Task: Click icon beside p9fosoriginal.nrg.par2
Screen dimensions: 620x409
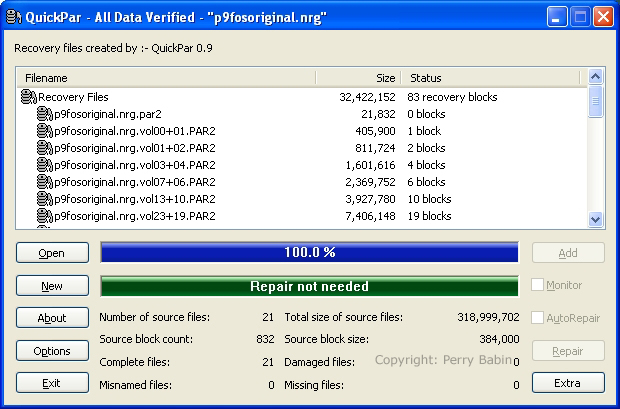Action: click(x=45, y=114)
